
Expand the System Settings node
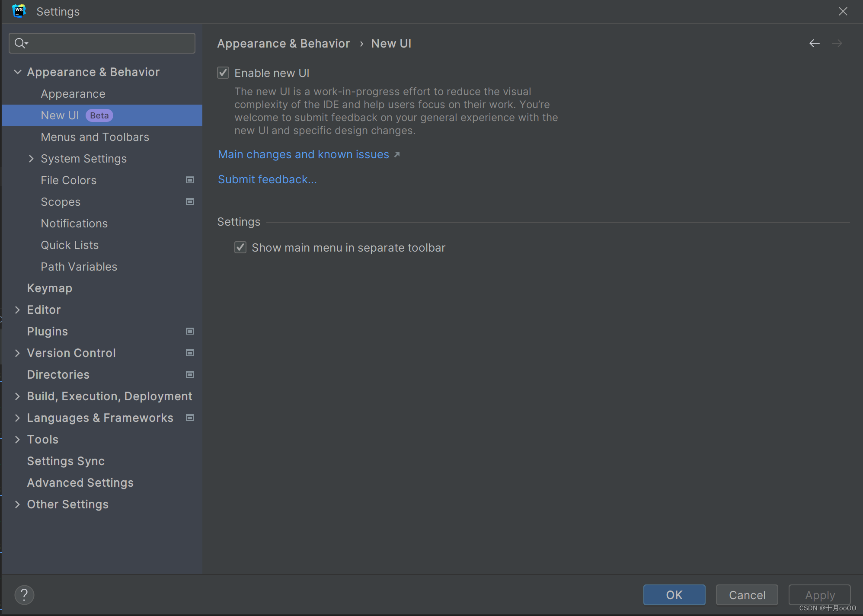tap(31, 159)
